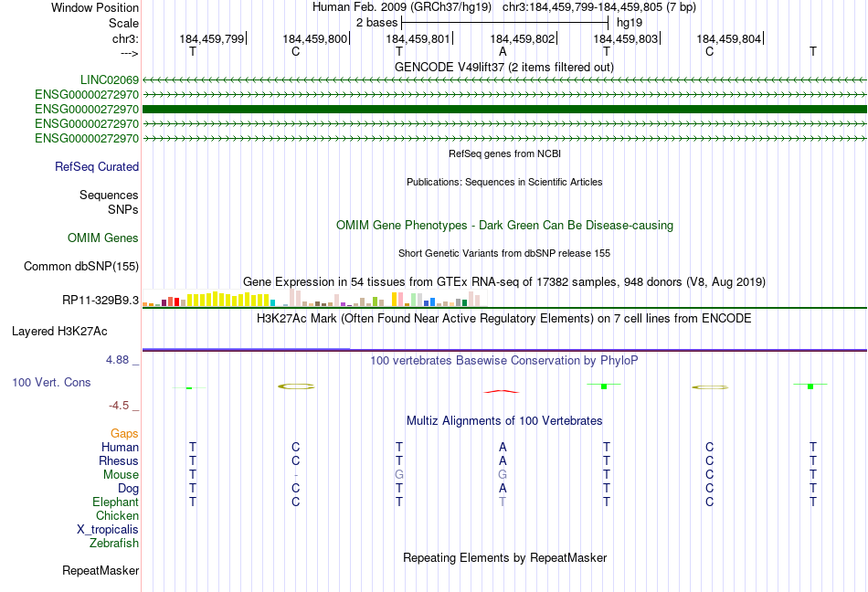This screenshot has width=868, height=592.
Task: Click the 100 vertebrates PhyloP conservation title
Action: point(504,360)
